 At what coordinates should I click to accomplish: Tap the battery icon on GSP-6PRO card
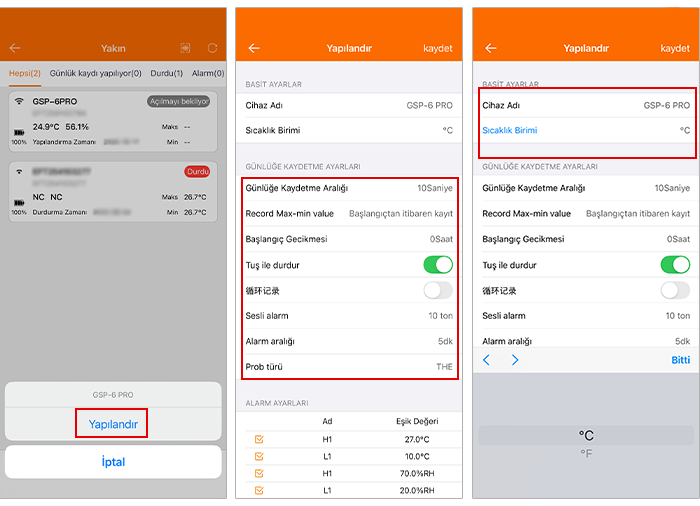point(19,132)
